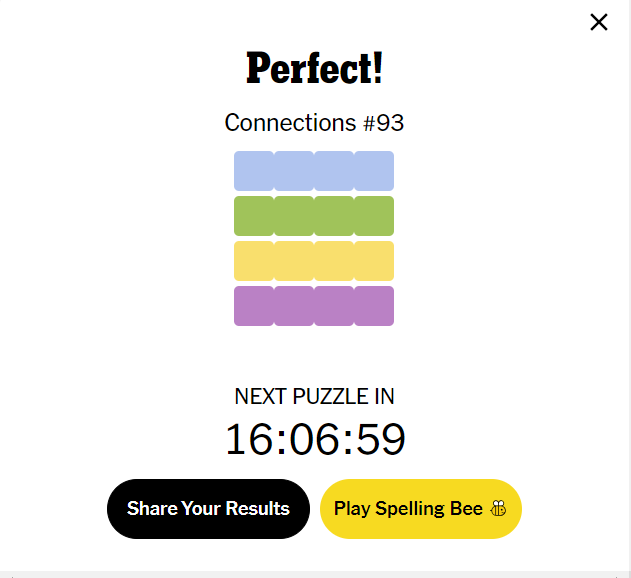
Task: Select the third purple square in bottom row
Action: click(334, 306)
